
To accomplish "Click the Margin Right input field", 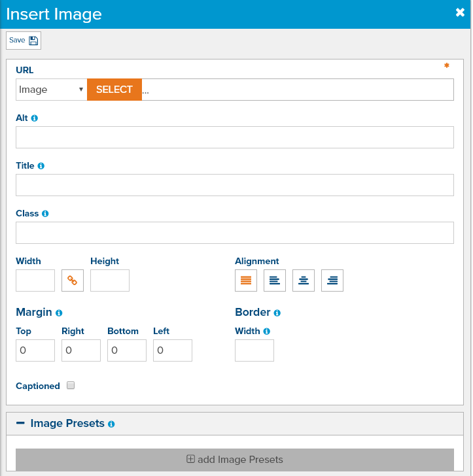I will (x=81, y=350).
